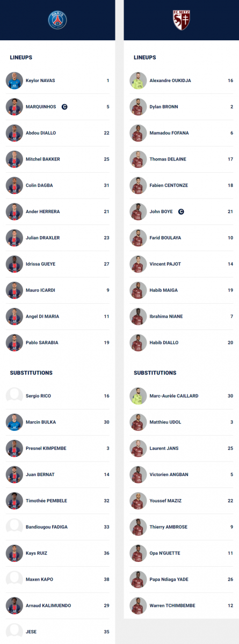Click the Paris Saint-Germain club crest
Viewport: 239px width, 644px height.
57,20
